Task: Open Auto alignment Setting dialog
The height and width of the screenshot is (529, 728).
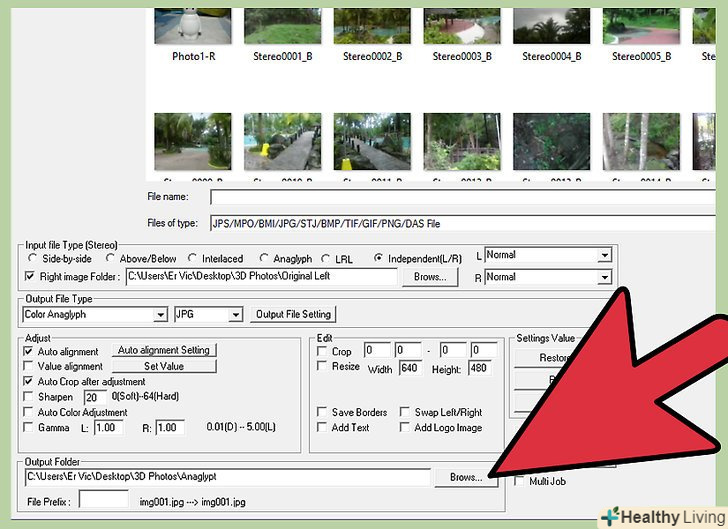Action: point(164,351)
